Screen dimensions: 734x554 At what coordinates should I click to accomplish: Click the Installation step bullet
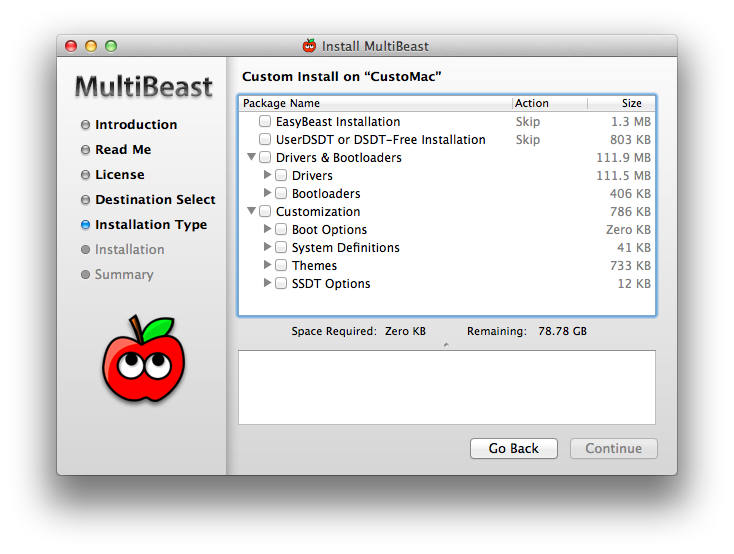coord(85,250)
